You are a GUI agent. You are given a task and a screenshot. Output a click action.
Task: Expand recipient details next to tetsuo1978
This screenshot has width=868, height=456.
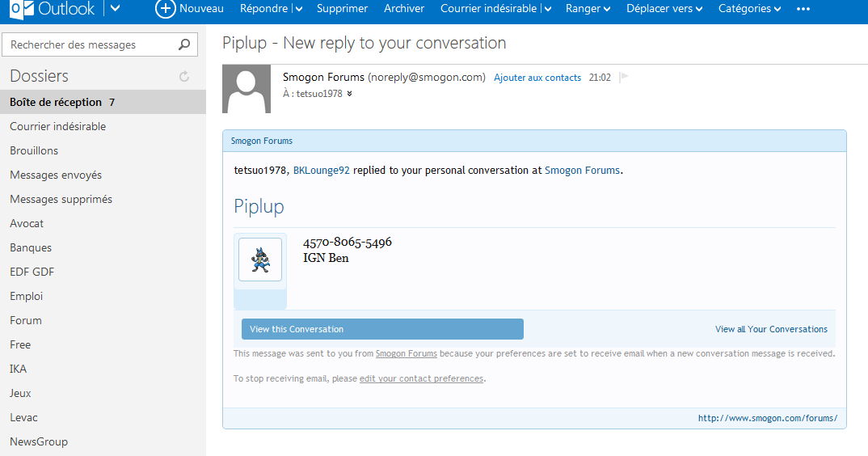pyautogui.click(x=350, y=94)
